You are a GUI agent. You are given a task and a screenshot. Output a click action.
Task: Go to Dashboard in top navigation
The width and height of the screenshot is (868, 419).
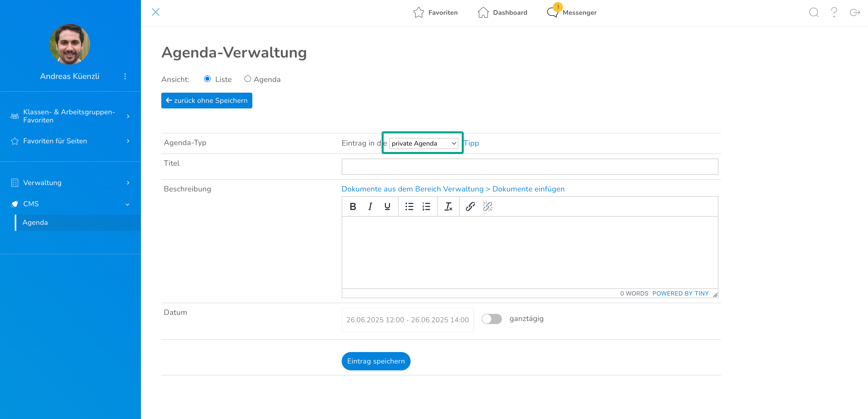click(x=502, y=12)
